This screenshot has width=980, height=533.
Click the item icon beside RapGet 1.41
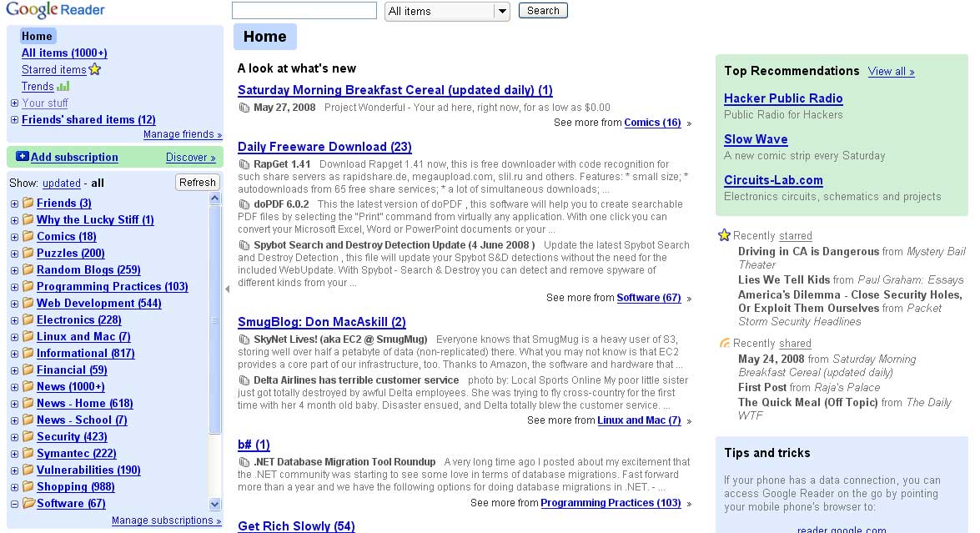pos(244,164)
